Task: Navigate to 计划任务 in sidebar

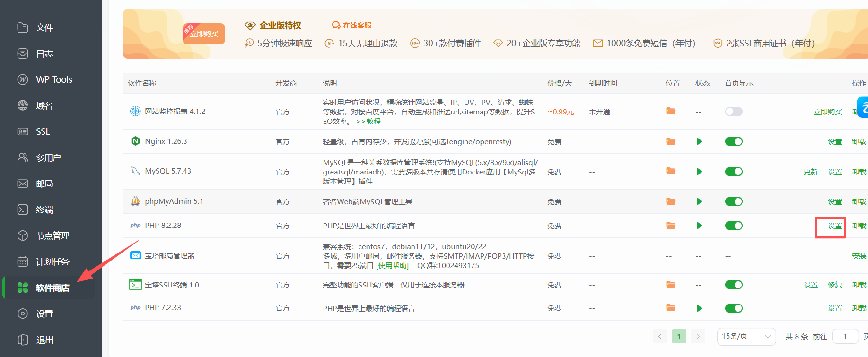Action: [x=52, y=261]
